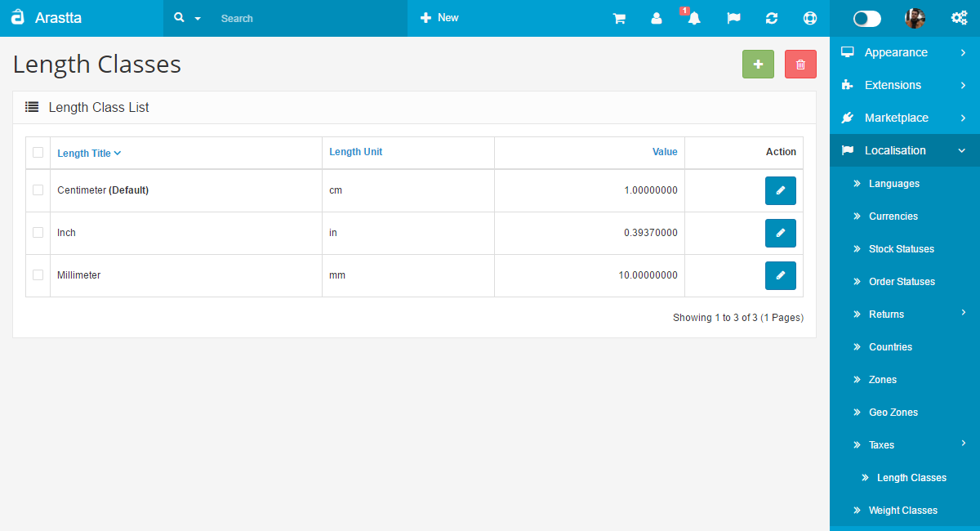Click double-arrow icon beside Weight Classes
Image resolution: width=980 pixels, height=531 pixels.
click(857, 511)
